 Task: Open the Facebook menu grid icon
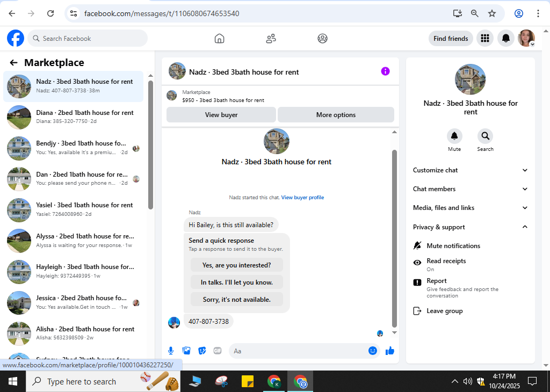click(485, 38)
